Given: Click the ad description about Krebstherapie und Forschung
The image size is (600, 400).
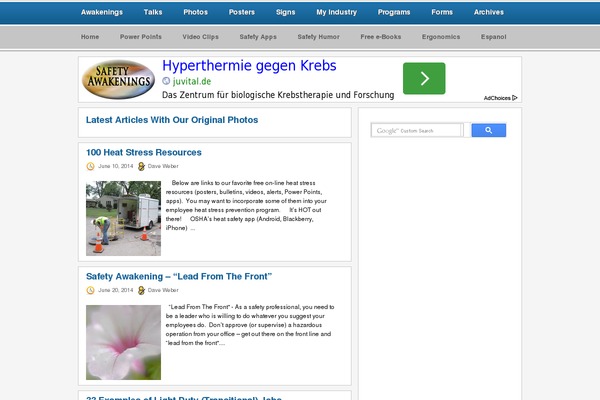Looking at the screenshot, I should pos(278,95).
